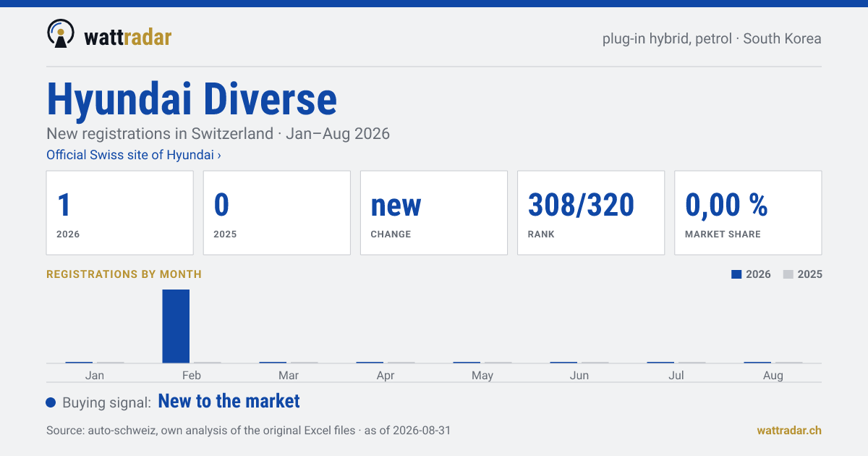Click the Jun month label
This screenshot has width=868, height=456.
click(579, 375)
